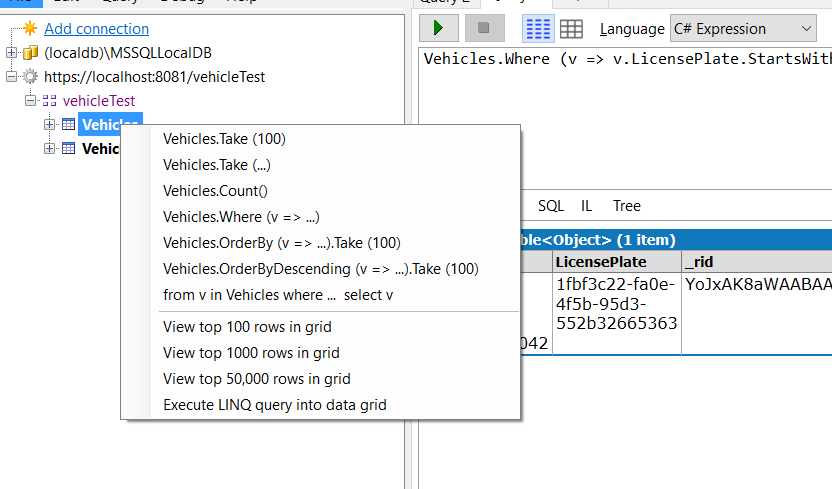Click the table icon of the second Vehic node
This screenshot has height=489, width=832.
coord(68,148)
